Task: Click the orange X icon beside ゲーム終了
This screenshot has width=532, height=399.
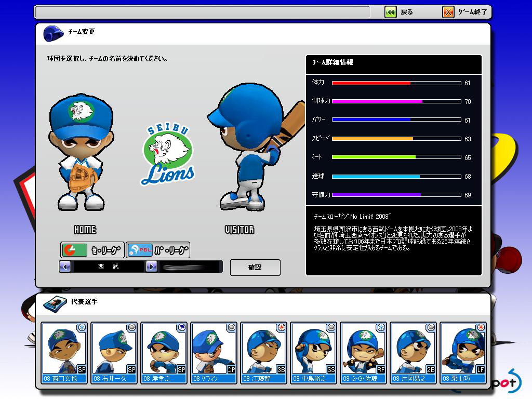Action: click(x=448, y=12)
